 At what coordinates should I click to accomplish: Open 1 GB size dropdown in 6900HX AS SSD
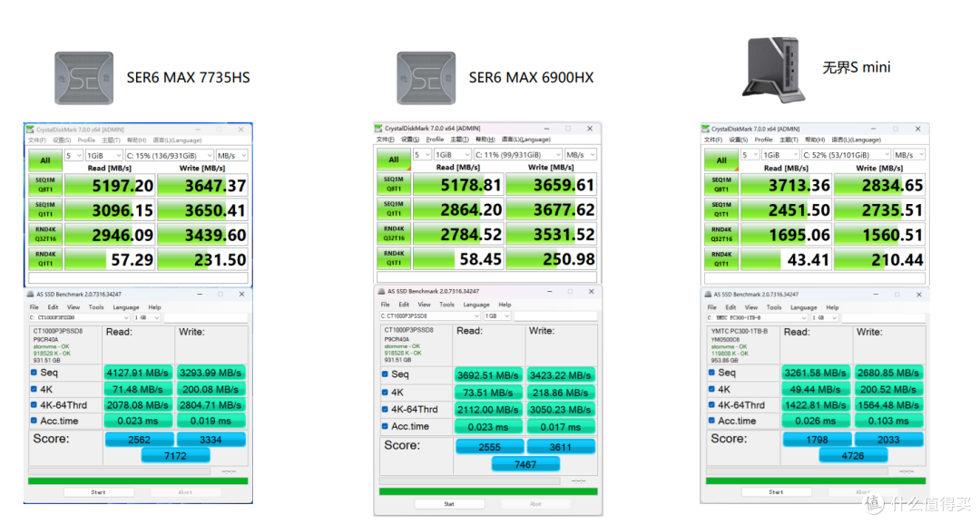point(497,316)
